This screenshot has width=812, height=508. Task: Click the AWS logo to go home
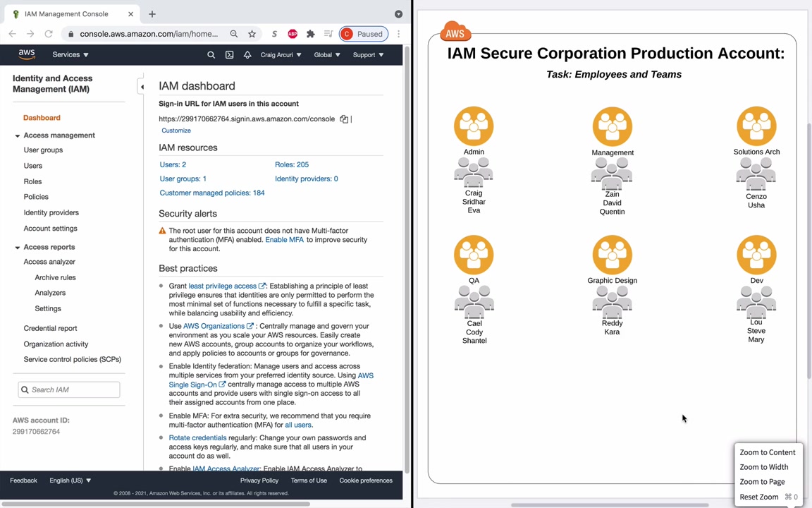[27, 54]
